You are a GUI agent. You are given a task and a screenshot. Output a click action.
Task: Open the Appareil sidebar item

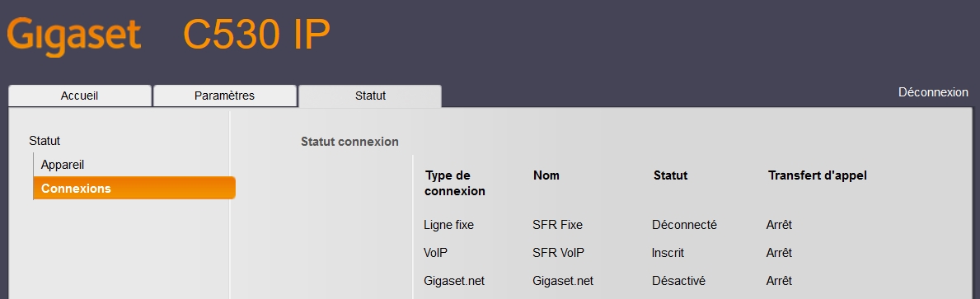[x=63, y=165]
